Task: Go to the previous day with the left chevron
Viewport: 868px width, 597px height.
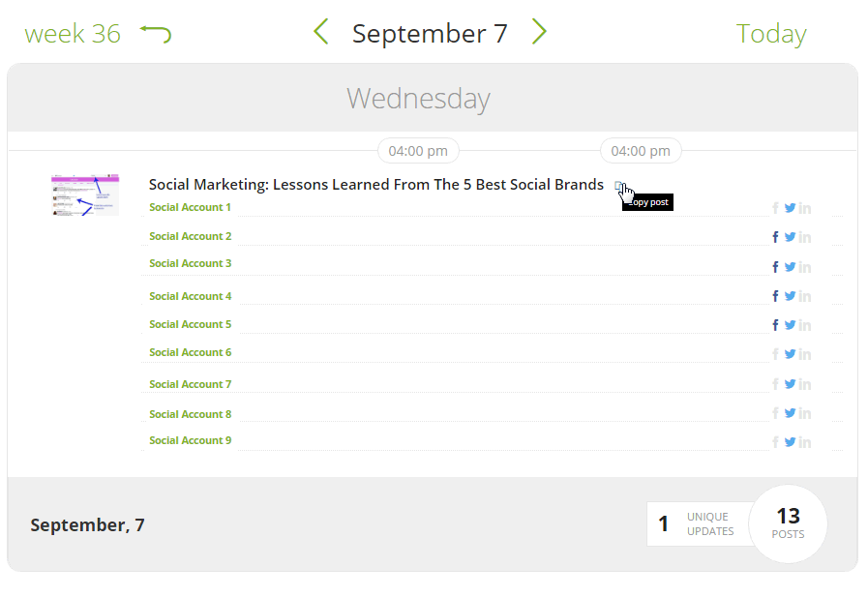Action: click(x=321, y=33)
